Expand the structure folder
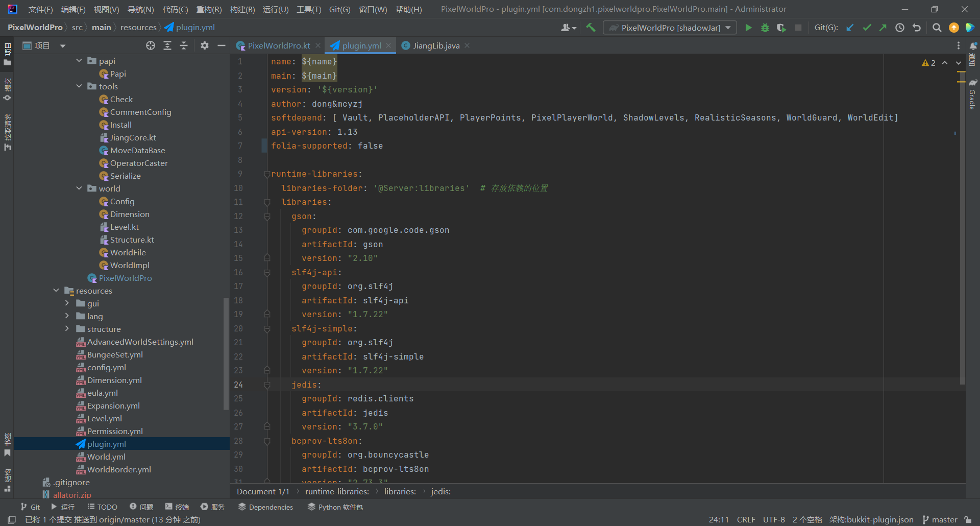The image size is (980, 526). click(x=67, y=329)
